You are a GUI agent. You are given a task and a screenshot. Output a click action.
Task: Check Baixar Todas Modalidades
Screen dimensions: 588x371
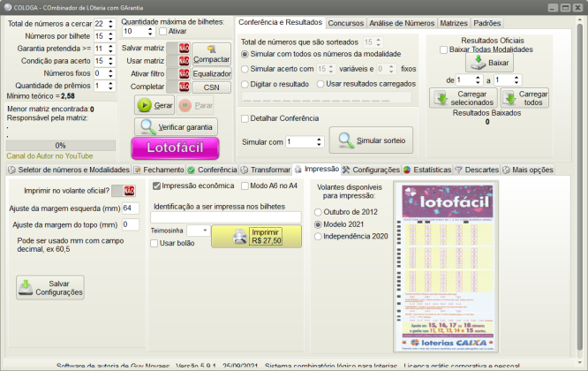[x=443, y=49]
